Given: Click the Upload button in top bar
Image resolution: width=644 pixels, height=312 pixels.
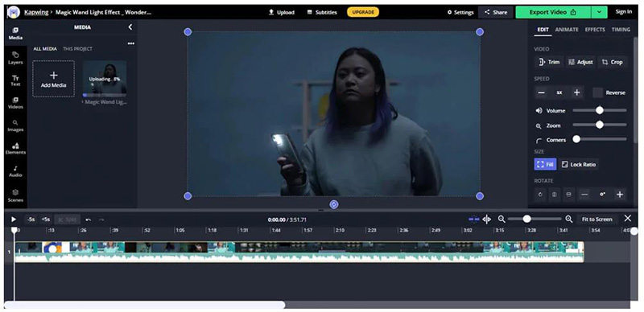Looking at the screenshot, I should tap(282, 12).
